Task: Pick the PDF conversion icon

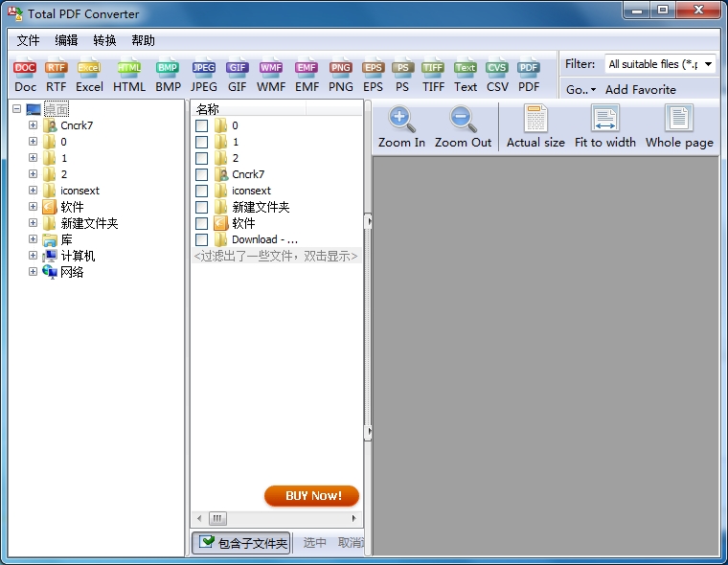Action: [x=529, y=77]
